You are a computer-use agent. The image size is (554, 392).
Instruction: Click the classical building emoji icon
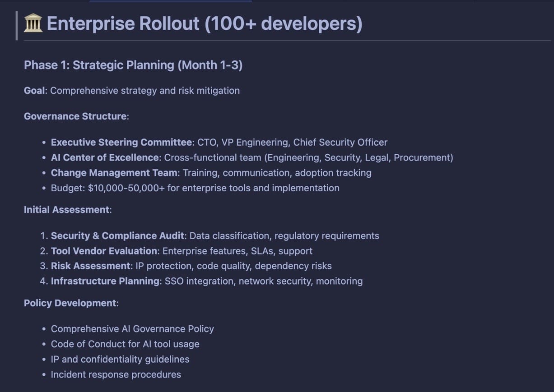[x=33, y=23]
